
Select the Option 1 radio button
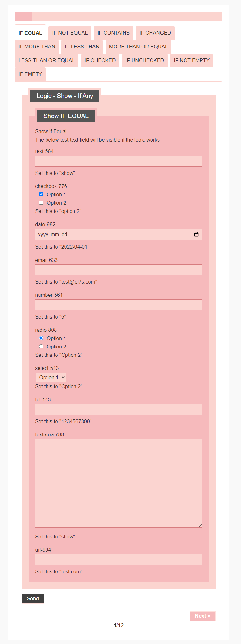click(x=41, y=338)
